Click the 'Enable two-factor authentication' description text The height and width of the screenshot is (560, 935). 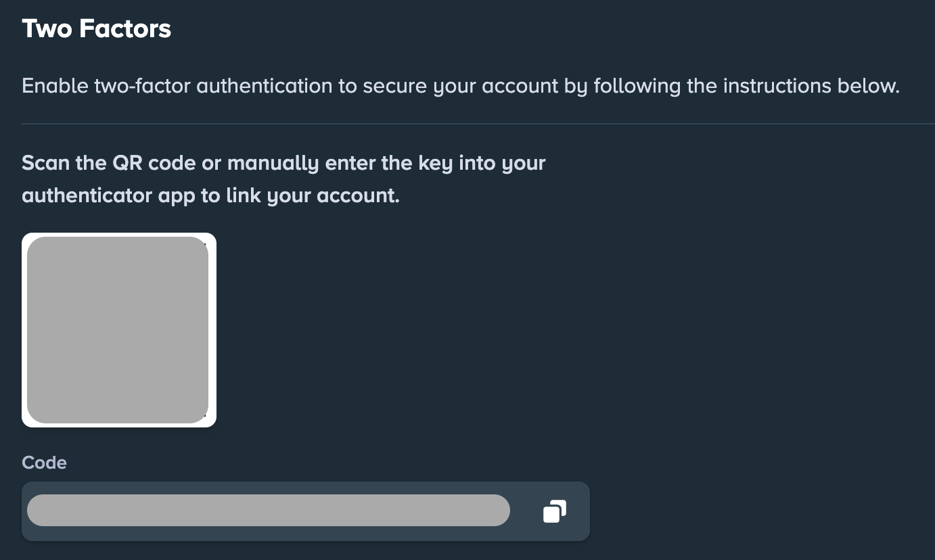click(460, 87)
